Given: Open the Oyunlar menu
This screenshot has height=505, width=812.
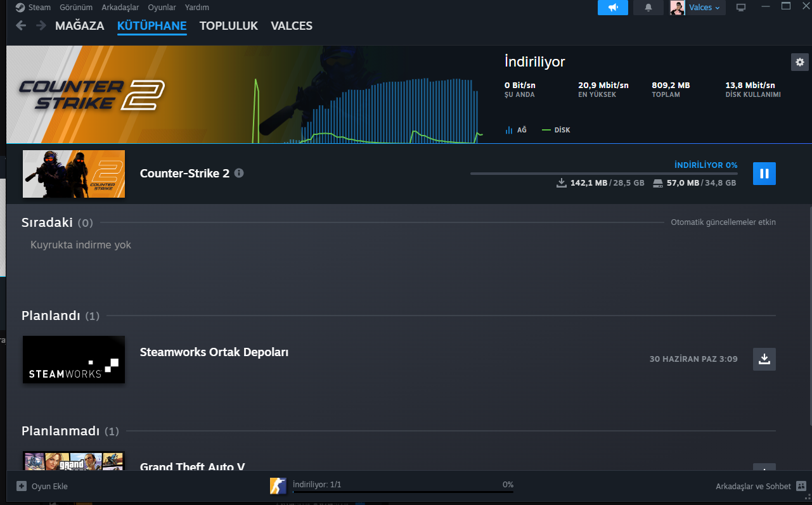Looking at the screenshot, I should click(x=162, y=8).
